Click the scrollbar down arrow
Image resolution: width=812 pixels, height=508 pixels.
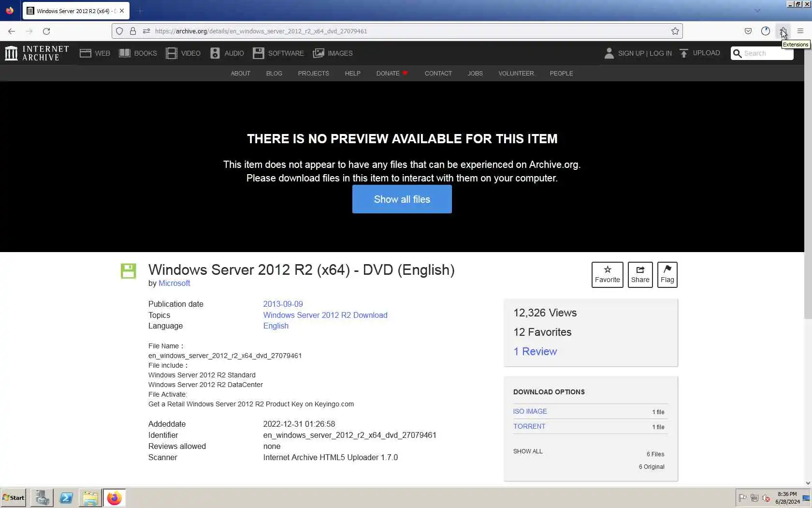coord(808,483)
